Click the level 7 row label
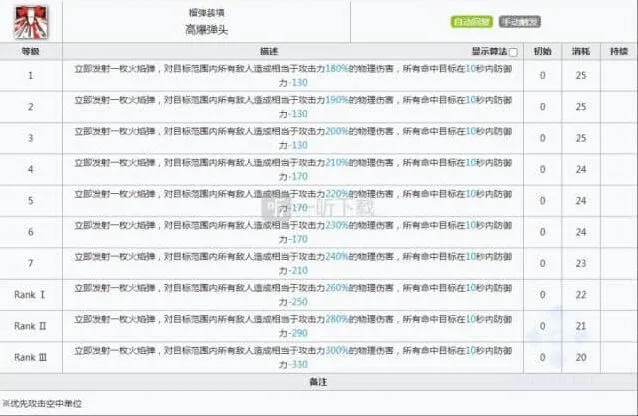 [30, 263]
